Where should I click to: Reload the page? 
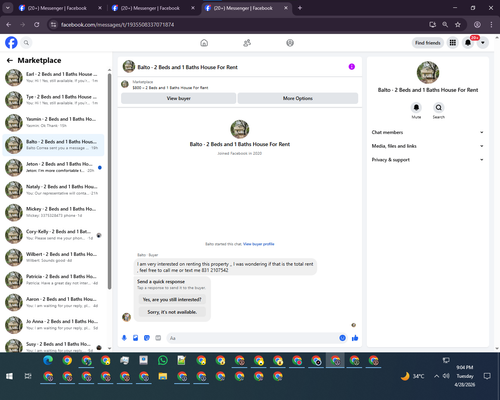click(x=37, y=25)
